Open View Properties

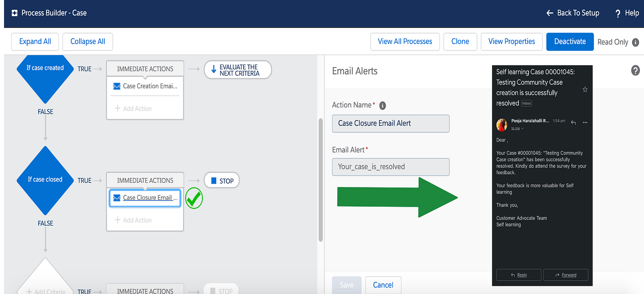(512, 41)
